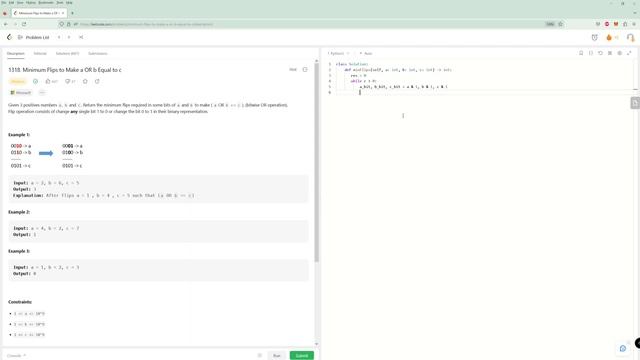Reset code to default with undo icon
This screenshot has height=360, width=640.
(x=600, y=53)
